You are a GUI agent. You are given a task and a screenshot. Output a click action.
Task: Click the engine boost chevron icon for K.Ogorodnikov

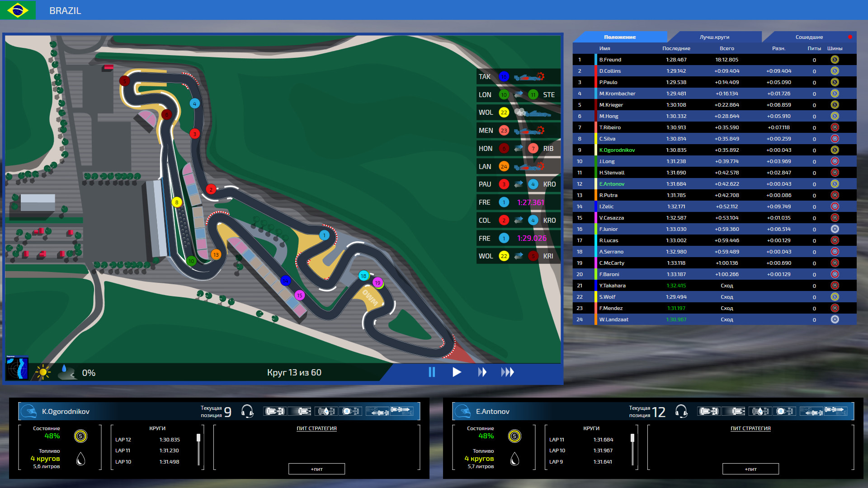(x=352, y=411)
